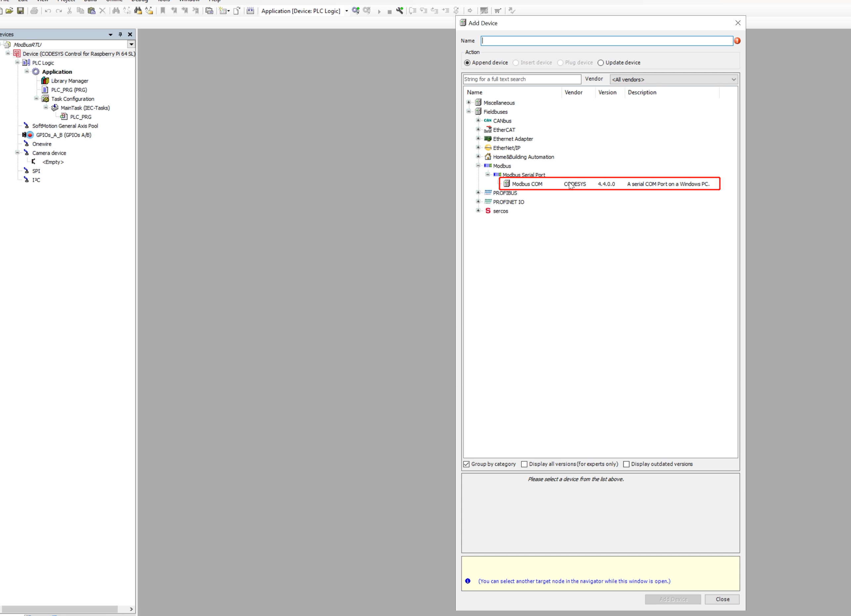Collapse the Camera device node
This screenshot has width=851, height=616.
click(x=17, y=152)
